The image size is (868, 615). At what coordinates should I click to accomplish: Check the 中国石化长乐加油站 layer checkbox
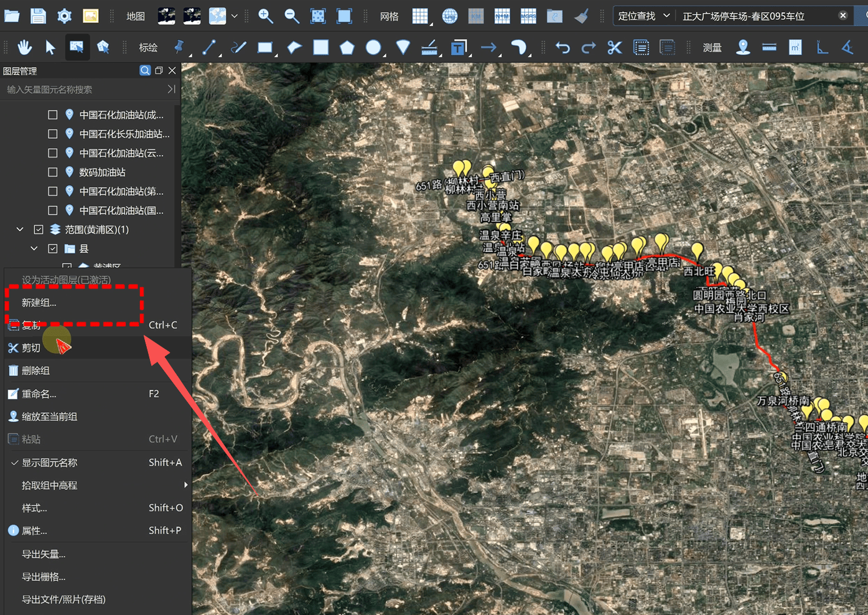pos(53,134)
